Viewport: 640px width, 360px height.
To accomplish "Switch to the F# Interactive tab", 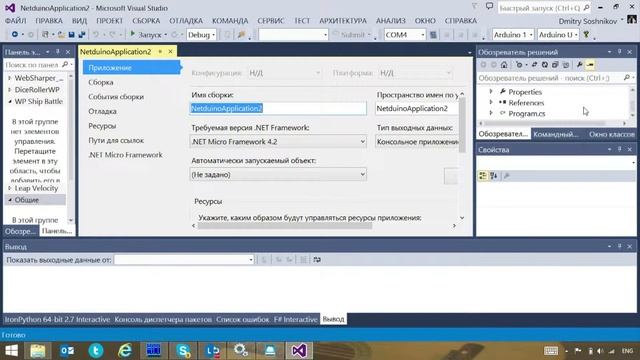I will click(296, 319).
